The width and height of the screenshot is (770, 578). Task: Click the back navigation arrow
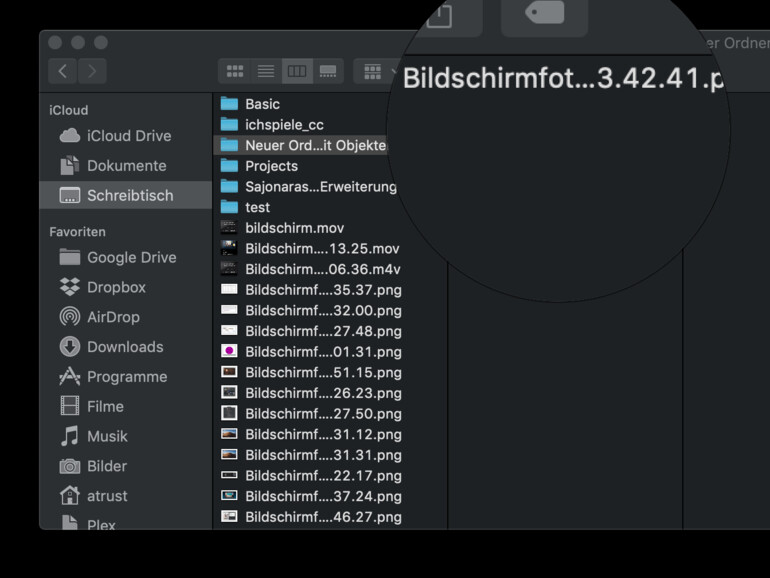pyautogui.click(x=63, y=71)
